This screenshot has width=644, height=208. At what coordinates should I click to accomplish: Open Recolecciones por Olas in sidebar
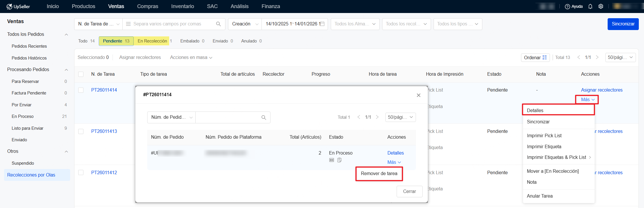37,175
